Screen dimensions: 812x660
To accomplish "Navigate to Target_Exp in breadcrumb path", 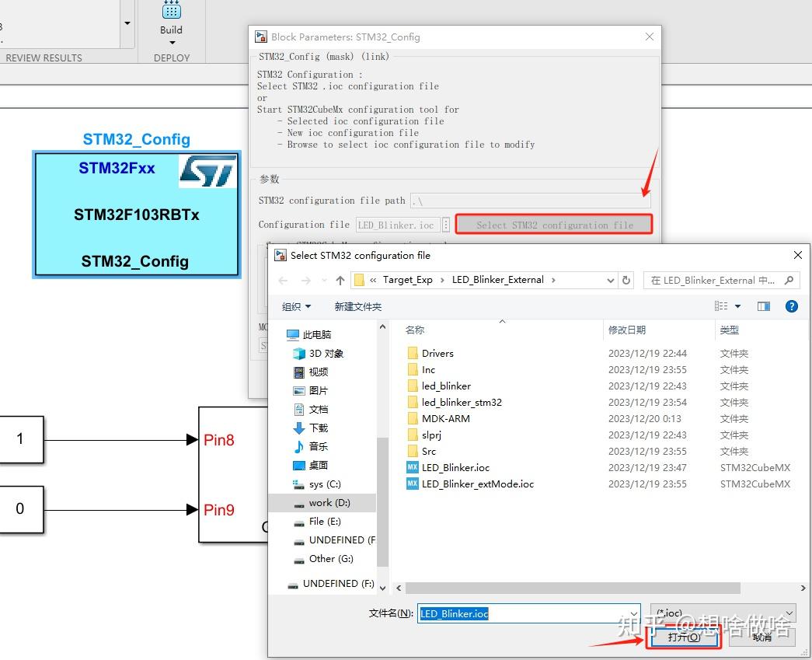I will click(409, 280).
